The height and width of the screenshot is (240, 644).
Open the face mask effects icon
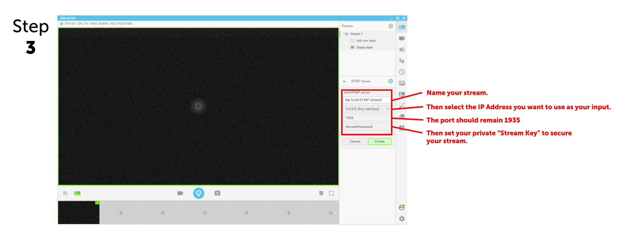(x=321, y=193)
